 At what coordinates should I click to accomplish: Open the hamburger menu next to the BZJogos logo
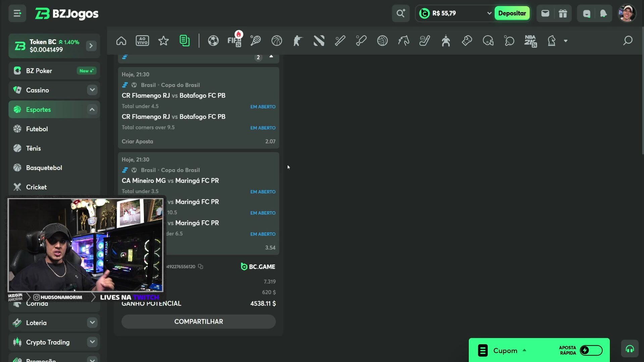17,13
